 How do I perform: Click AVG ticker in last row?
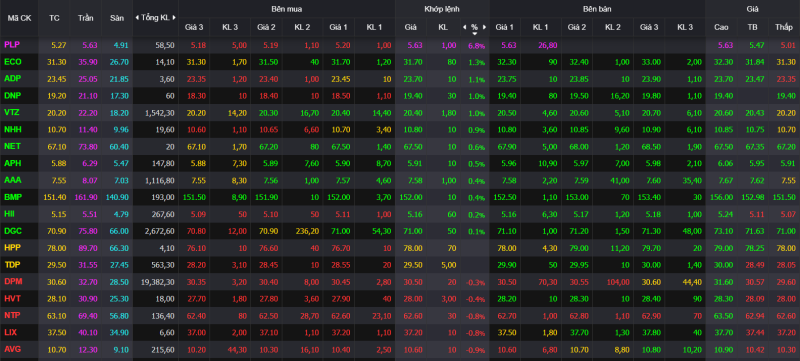pyautogui.click(x=13, y=349)
